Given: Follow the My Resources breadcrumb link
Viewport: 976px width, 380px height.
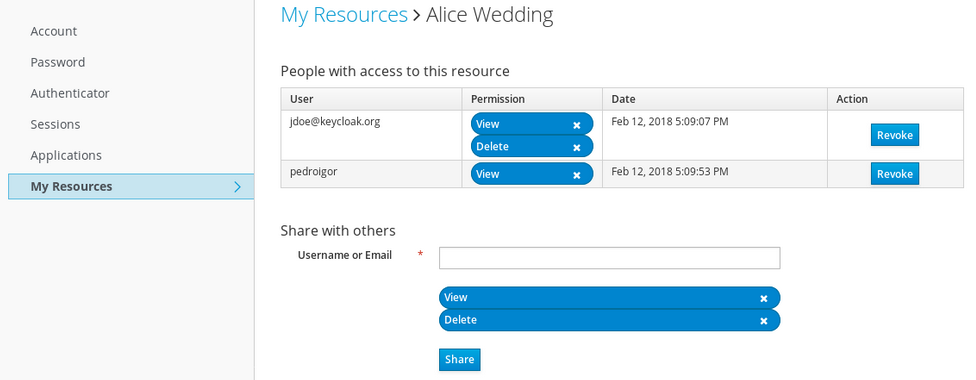Looking at the screenshot, I should point(344,14).
